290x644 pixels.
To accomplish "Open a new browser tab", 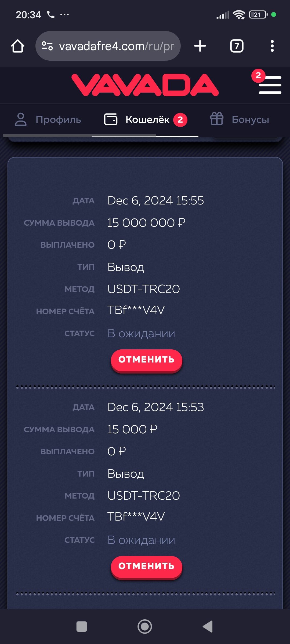I will pyautogui.click(x=200, y=46).
